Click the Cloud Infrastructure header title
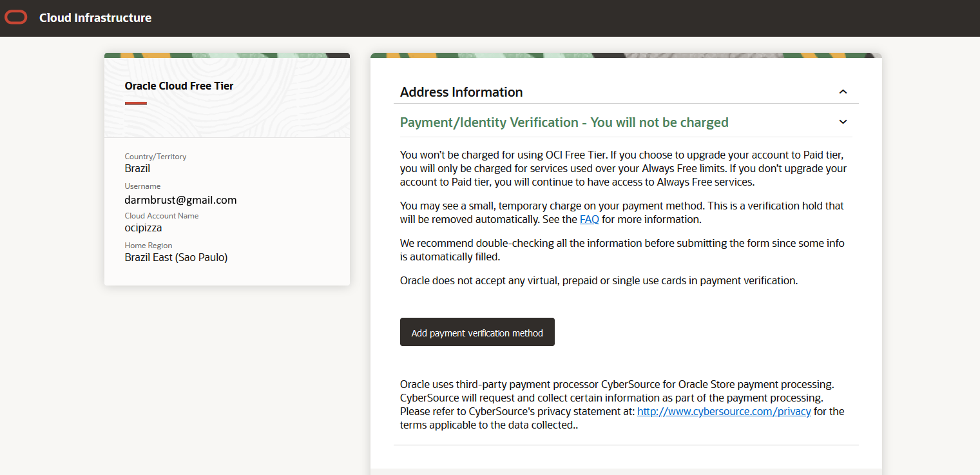980x475 pixels. [95, 18]
